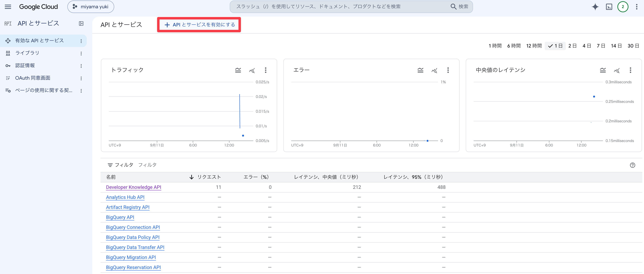This screenshot has height=274, width=644.
Task: Click the 212 median latency value
Action: [x=357, y=187]
